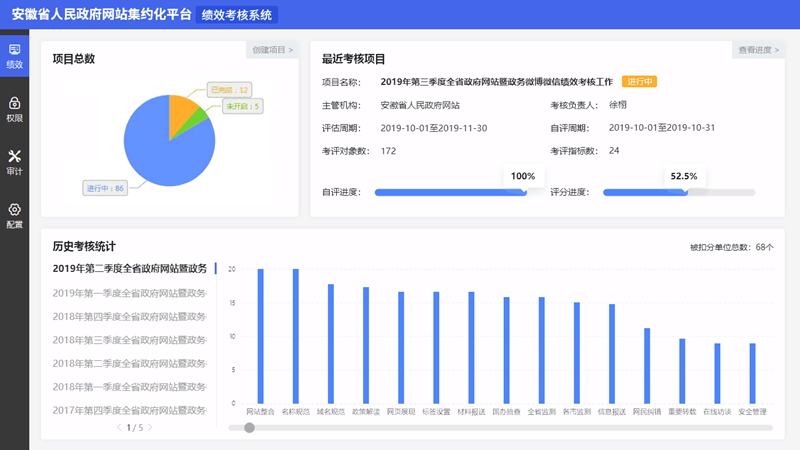This screenshot has height=450, width=800.
Task: Go to previous history list page
Action: click(119, 428)
